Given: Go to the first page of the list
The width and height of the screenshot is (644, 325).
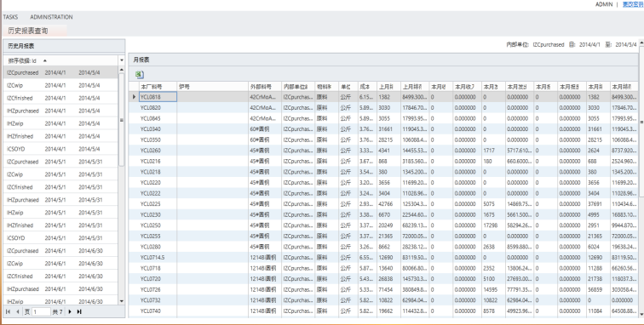Looking at the screenshot, I should tap(8, 312).
